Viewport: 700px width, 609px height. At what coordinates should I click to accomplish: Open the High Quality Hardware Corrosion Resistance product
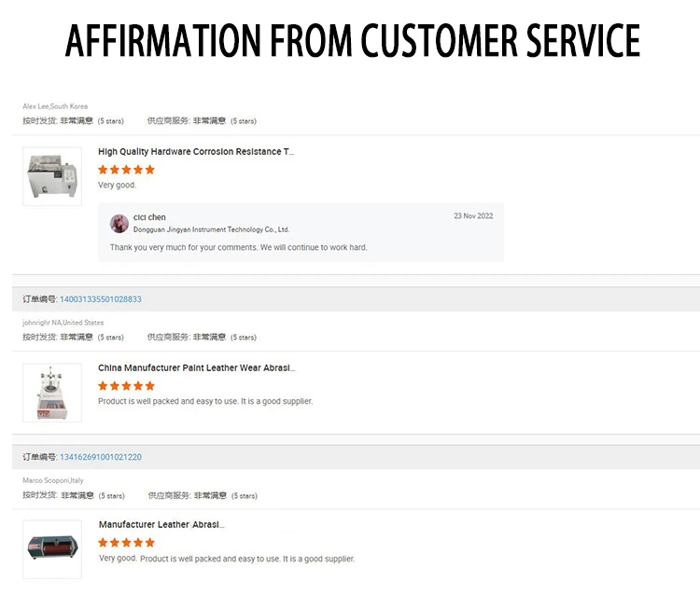[x=196, y=151]
